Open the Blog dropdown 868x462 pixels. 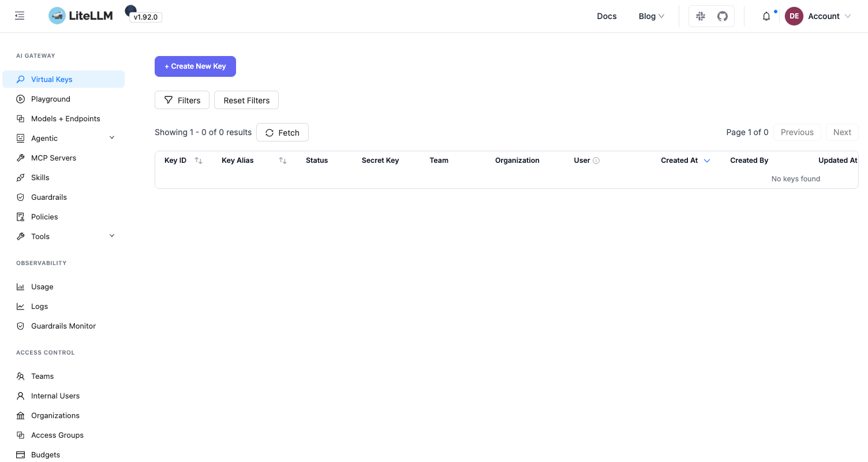652,16
